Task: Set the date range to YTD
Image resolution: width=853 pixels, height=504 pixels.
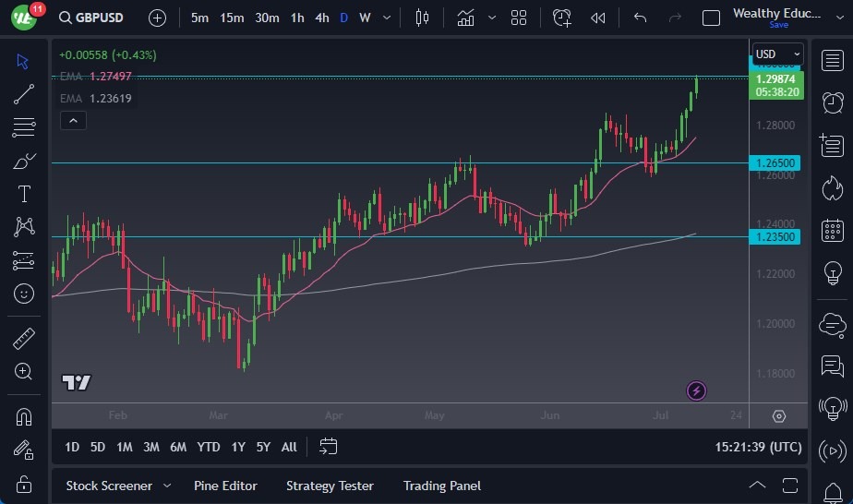Action: coord(209,447)
